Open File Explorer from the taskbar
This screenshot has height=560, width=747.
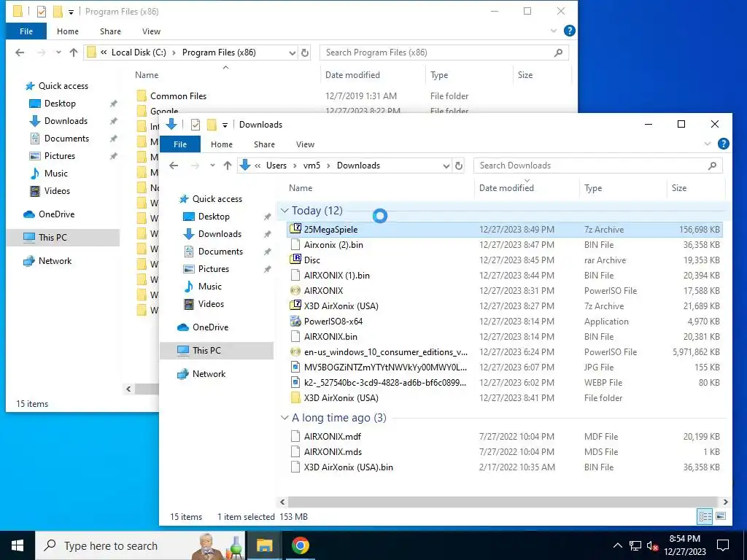pos(264,545)
